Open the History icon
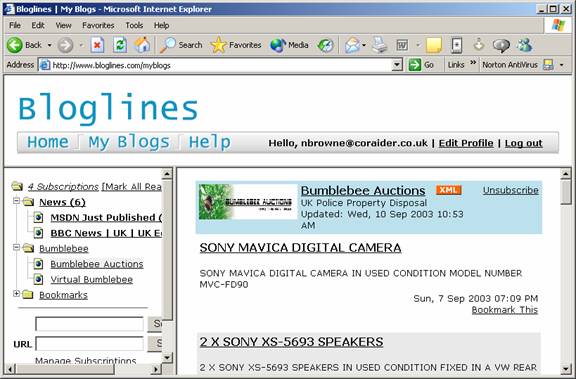The width and height of the screenshot is (576, 379). (325, 45)
